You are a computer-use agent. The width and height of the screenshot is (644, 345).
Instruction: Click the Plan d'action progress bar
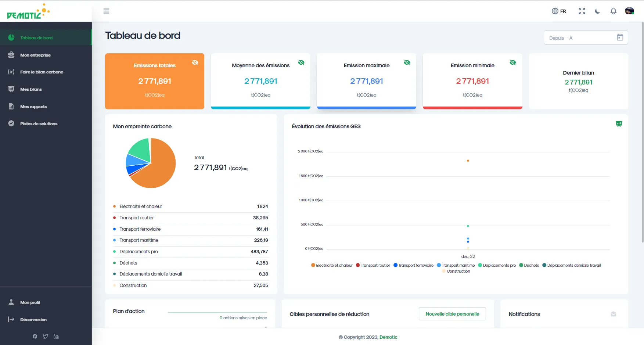click(x=217, y=312)
